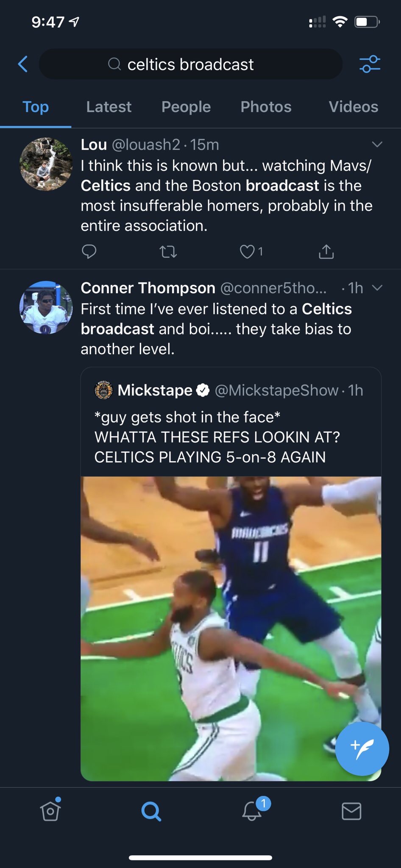Expand options for Conner Thompson's tweet
This screenshot has height=868, width=401.
click(377, 288)
